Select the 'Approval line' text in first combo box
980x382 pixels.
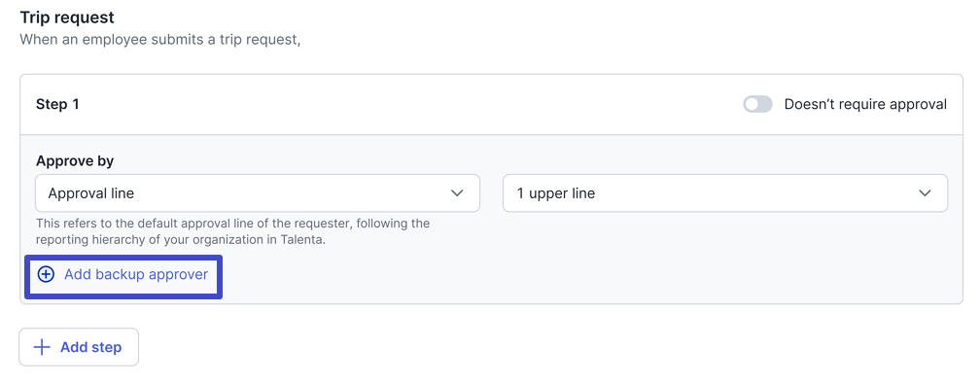91,193
